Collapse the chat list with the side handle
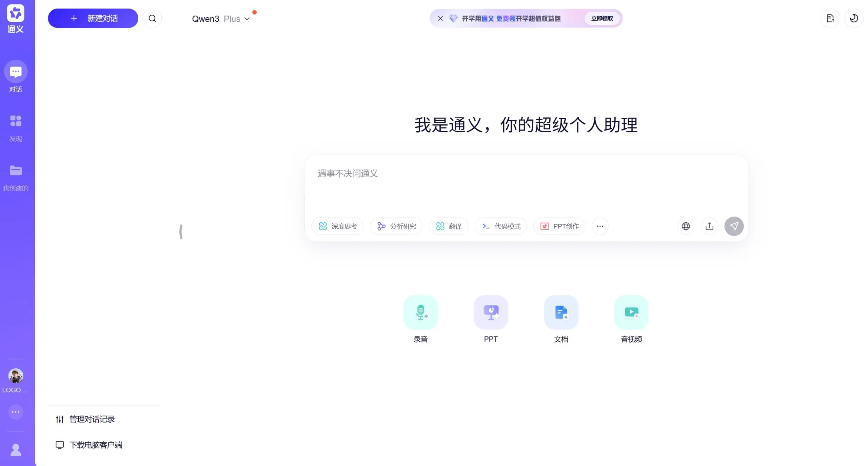Screen dimensions: 868x466 click(181, 232)
